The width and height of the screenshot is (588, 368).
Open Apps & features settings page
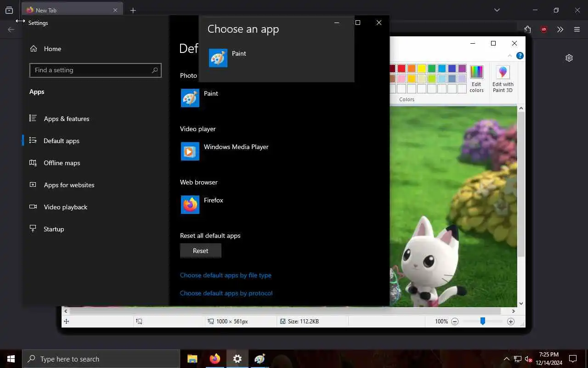click(59, 119)
